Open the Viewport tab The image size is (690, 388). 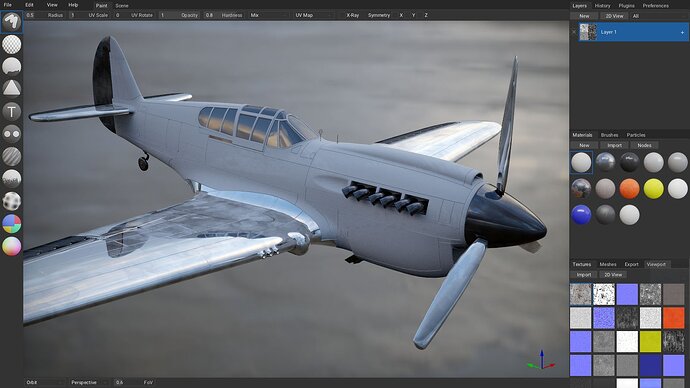[x=656, y=264]
